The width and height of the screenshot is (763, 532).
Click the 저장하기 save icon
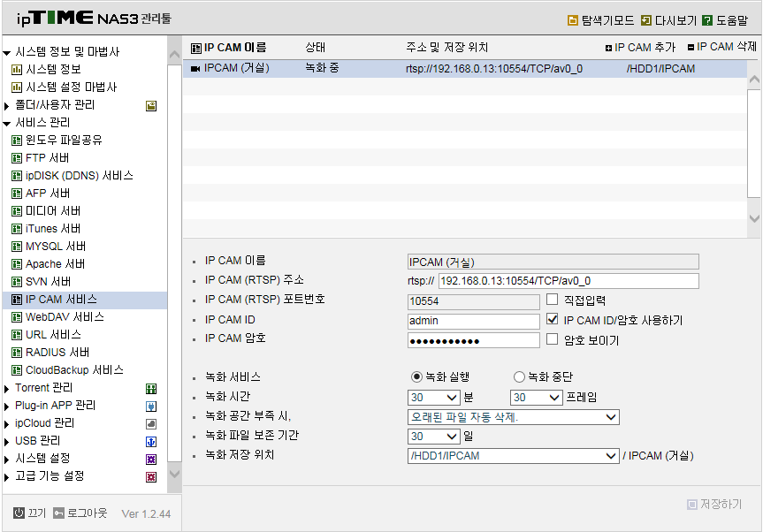click(692, 505)
